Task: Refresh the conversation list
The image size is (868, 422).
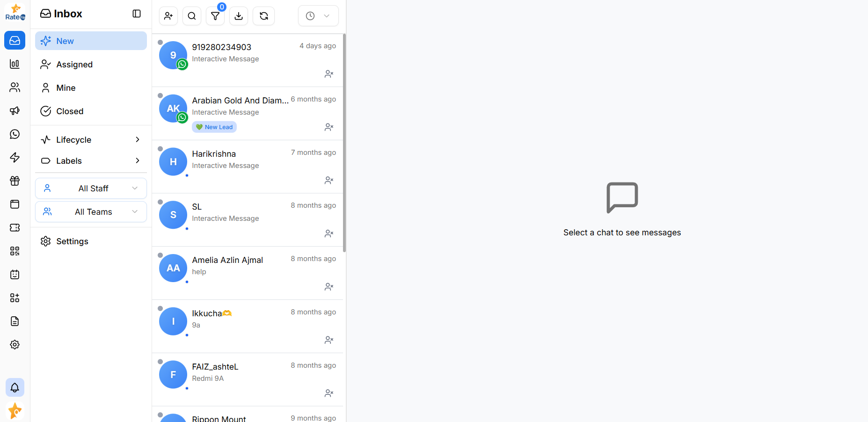Action: pyautogui.click(x=264, y=16)
